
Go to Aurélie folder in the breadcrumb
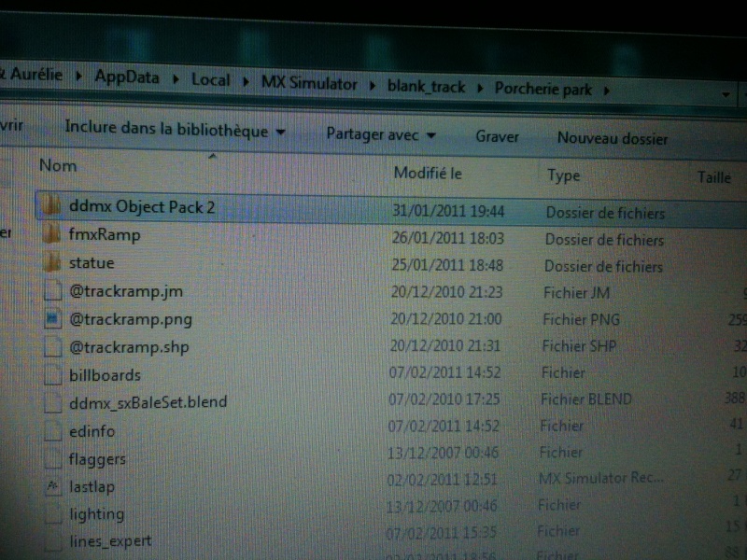(x=36, y=75)
